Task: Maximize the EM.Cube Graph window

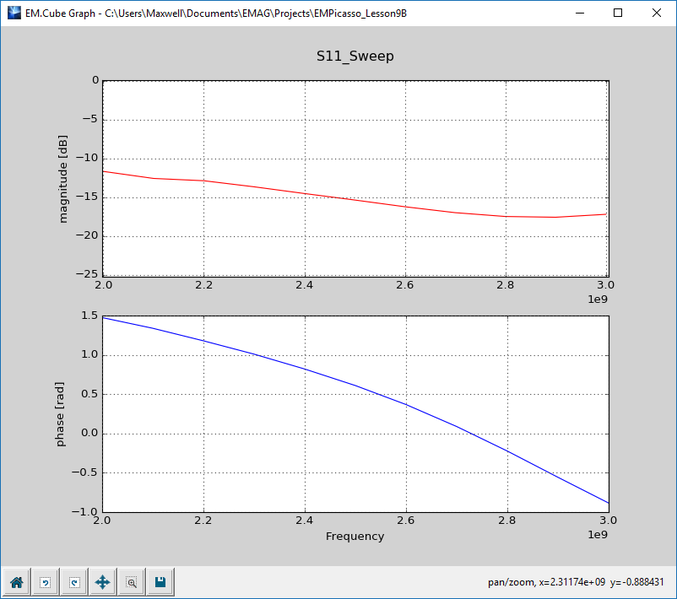Action: [x=618, y=13]
